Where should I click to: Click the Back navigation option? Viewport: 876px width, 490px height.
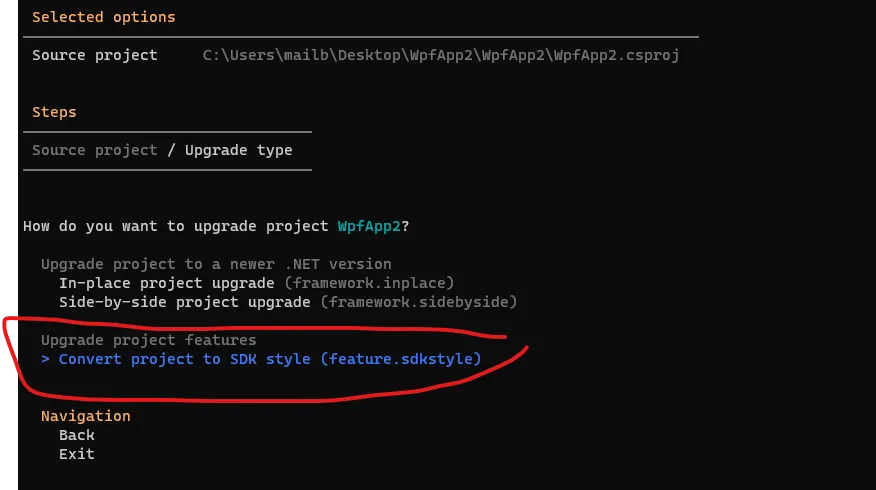click(77, 435)
